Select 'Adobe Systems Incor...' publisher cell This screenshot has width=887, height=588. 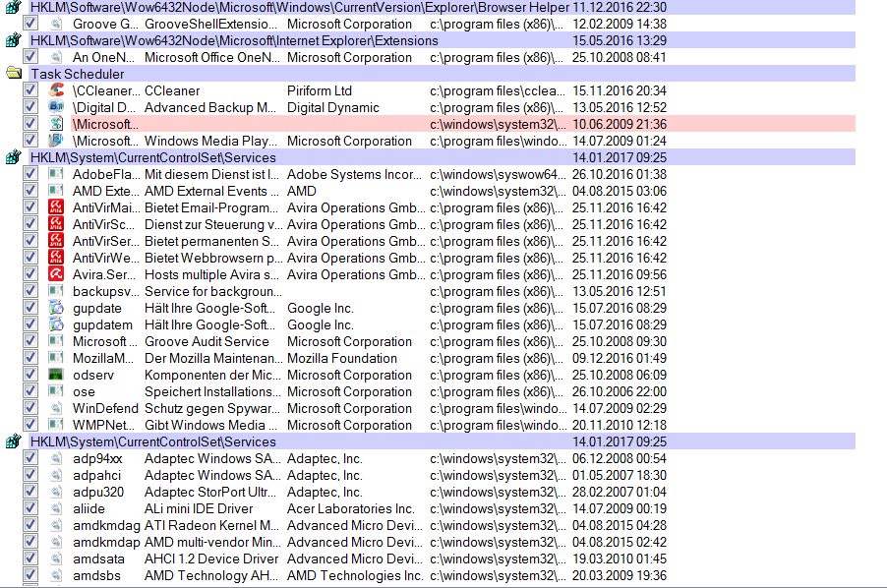tap(354, 174)
